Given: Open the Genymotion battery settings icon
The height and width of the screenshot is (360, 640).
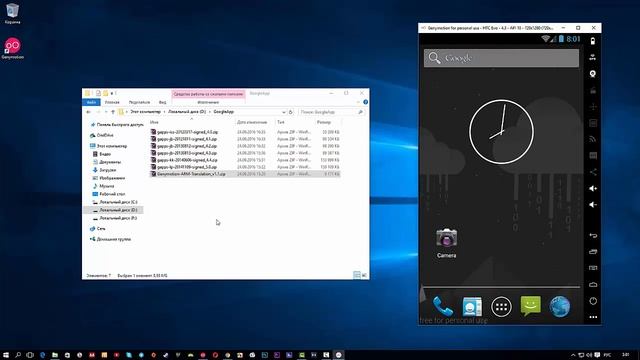Looking at the screenshot, I should point(593,41).
